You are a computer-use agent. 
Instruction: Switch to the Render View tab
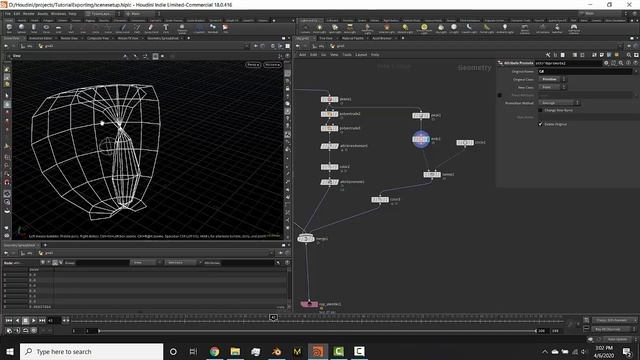click(x=69, y=38)
